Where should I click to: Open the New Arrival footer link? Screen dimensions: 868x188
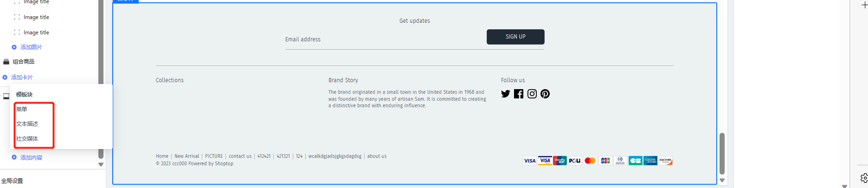point(186,156)
